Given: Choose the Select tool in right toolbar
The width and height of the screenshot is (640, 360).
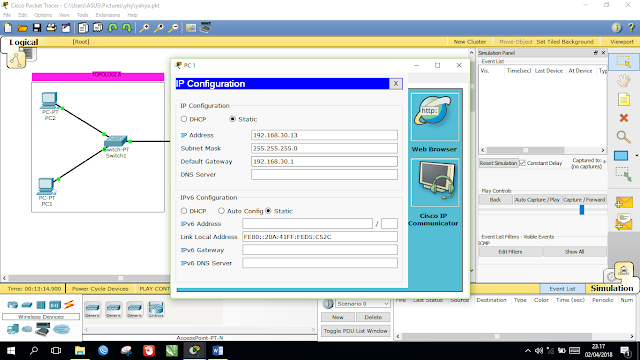Looking at the screenshot, I should (623, 62).
